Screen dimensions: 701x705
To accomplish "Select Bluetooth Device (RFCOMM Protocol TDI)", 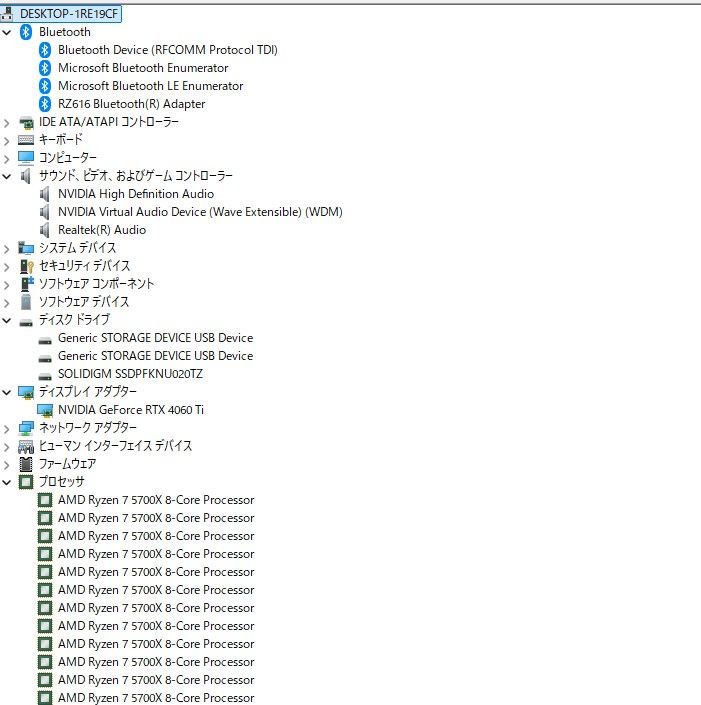I will coord(168,50).
